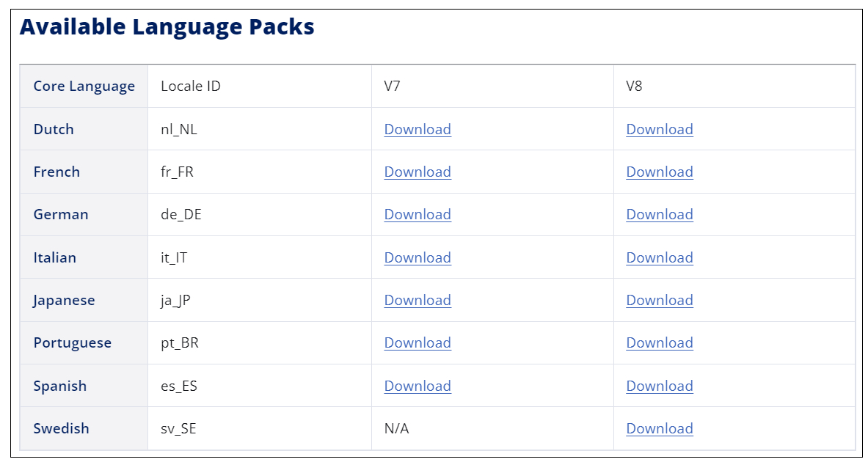Click the Available Language Packs heading

tap(167, 27)
